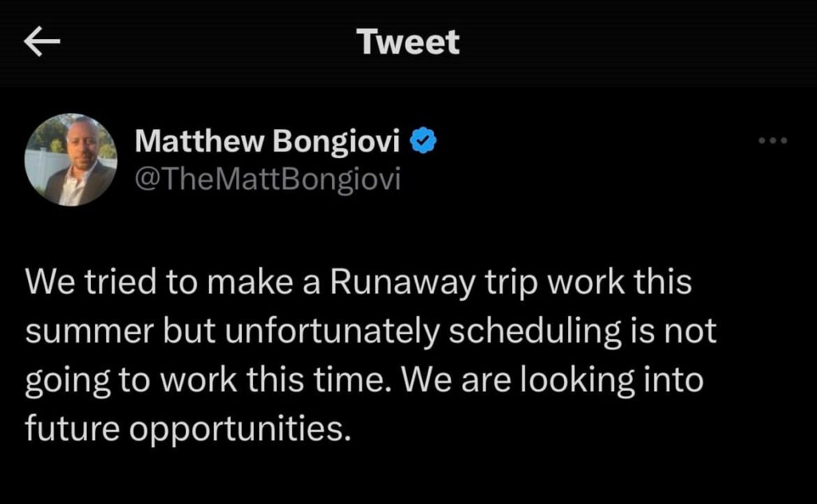817x504 pixels.
Task: Click the word "going" in the tweet
Action: tap(68, 380)
